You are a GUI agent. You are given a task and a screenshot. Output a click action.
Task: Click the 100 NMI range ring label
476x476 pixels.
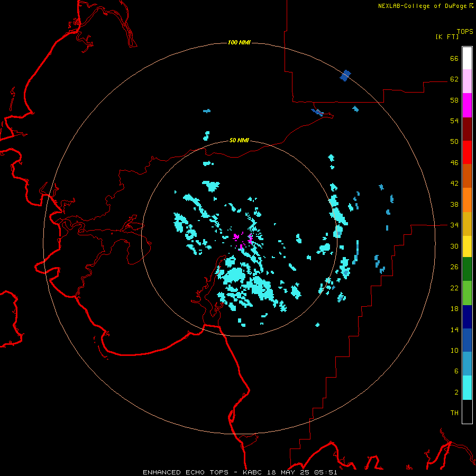[x=239, y=42]
